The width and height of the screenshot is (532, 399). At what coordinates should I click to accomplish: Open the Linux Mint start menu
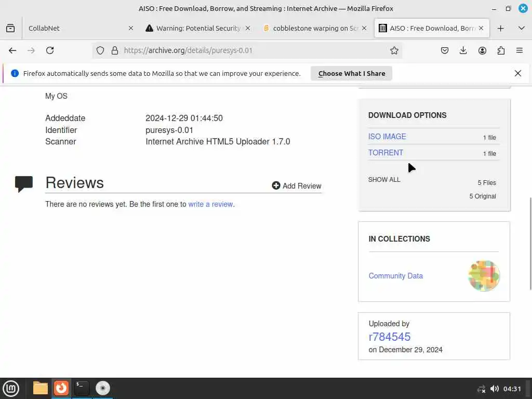coord(11,388)
